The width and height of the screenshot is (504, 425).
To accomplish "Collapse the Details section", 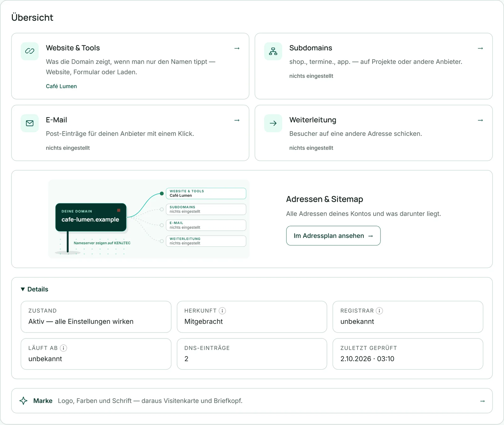I will (x=34, y=289).
